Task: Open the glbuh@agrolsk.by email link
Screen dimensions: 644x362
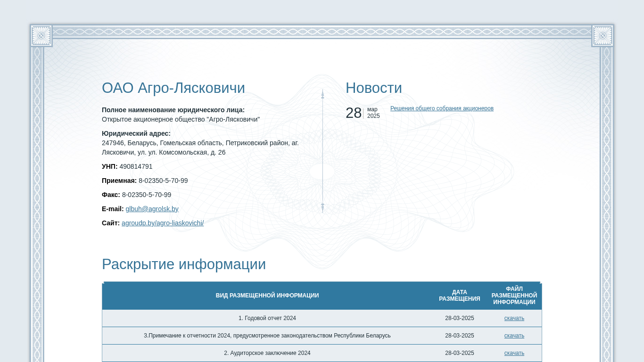Action: [152, 209]
